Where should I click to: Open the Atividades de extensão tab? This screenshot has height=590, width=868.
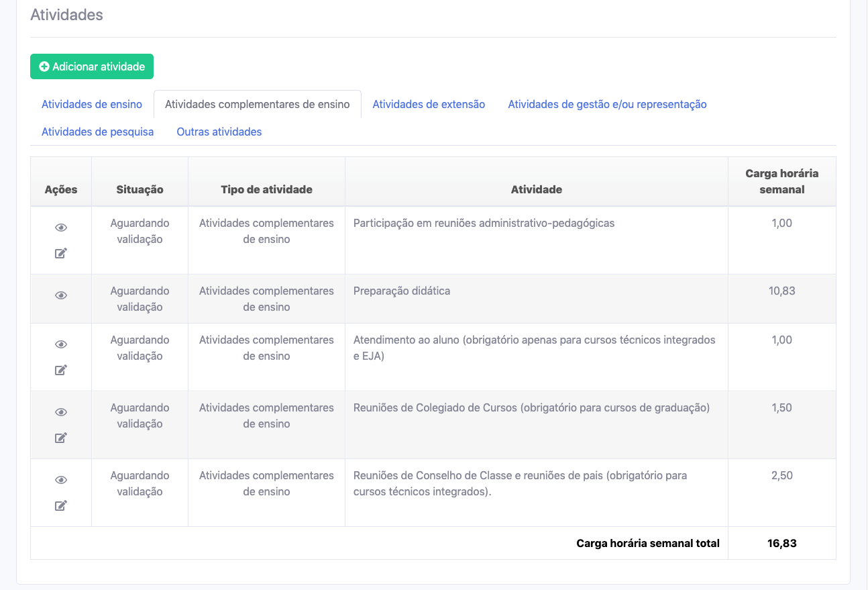coord(429,105)
